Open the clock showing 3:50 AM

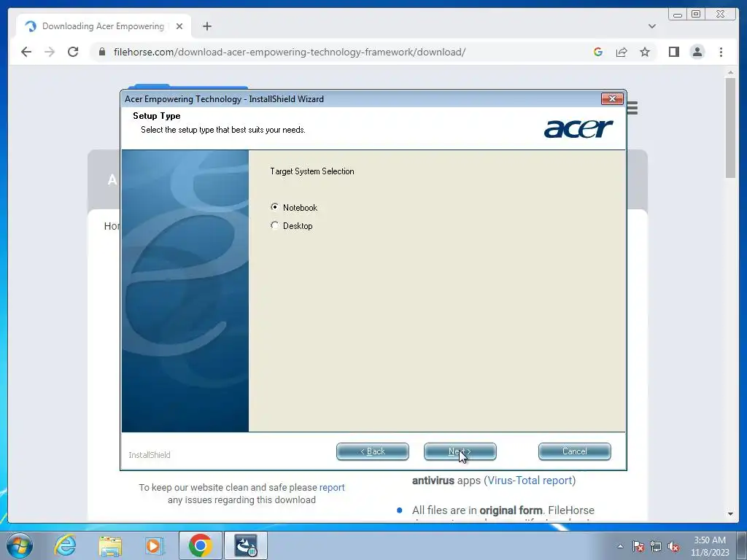[710, 546]
